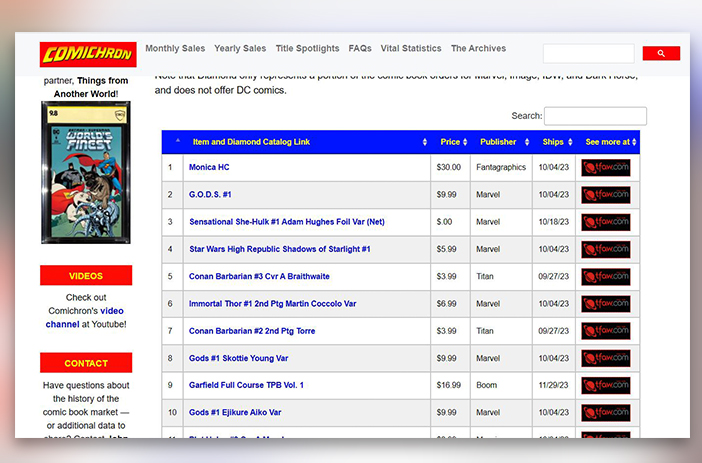Open tfaw.com badge for Conan Barbarian #2 row
702x463 pixels.
(606, 331)
